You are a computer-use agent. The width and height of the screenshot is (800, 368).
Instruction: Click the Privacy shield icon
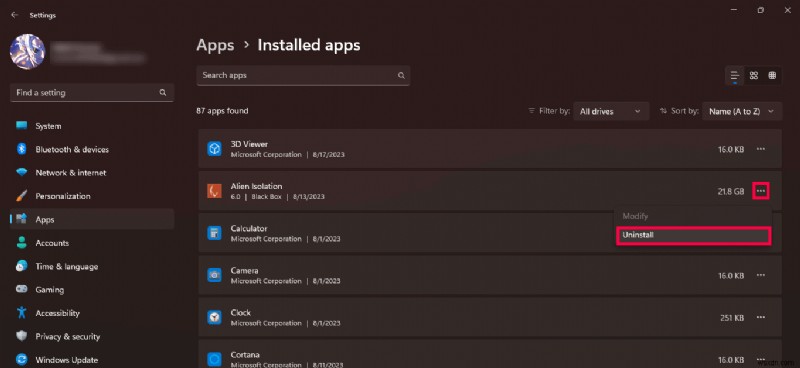(x=21, y=336)
